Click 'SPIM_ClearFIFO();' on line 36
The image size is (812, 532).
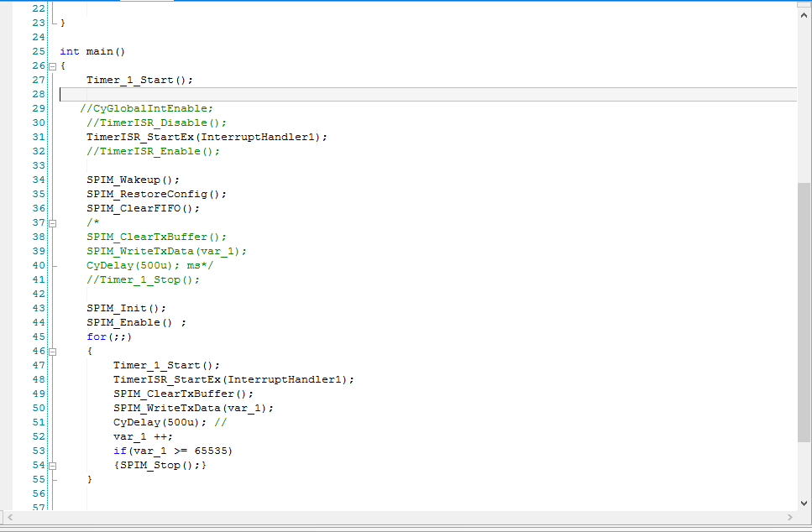[143, 208]
